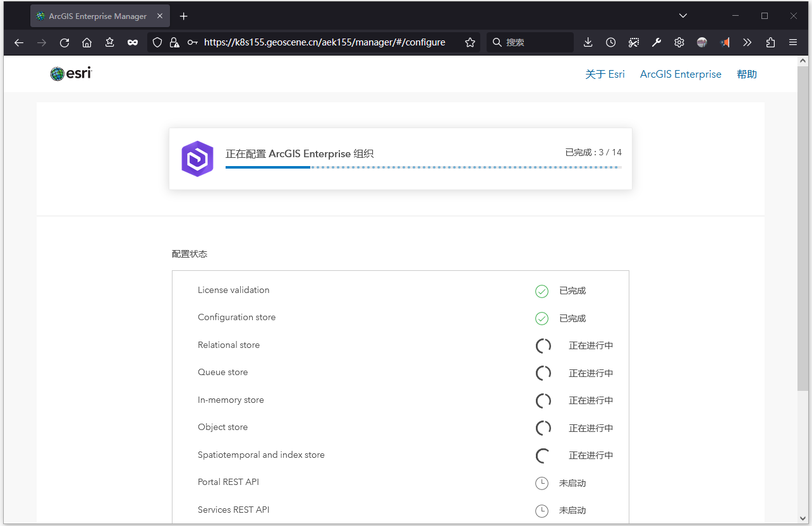Image resolution: width=812 pixels, height=526 pixels.
Task: Open a new browser tab
Action: 183,16
